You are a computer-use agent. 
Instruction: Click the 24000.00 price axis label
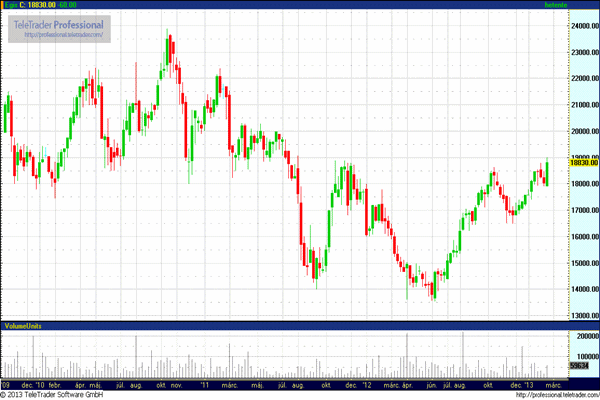583,26
